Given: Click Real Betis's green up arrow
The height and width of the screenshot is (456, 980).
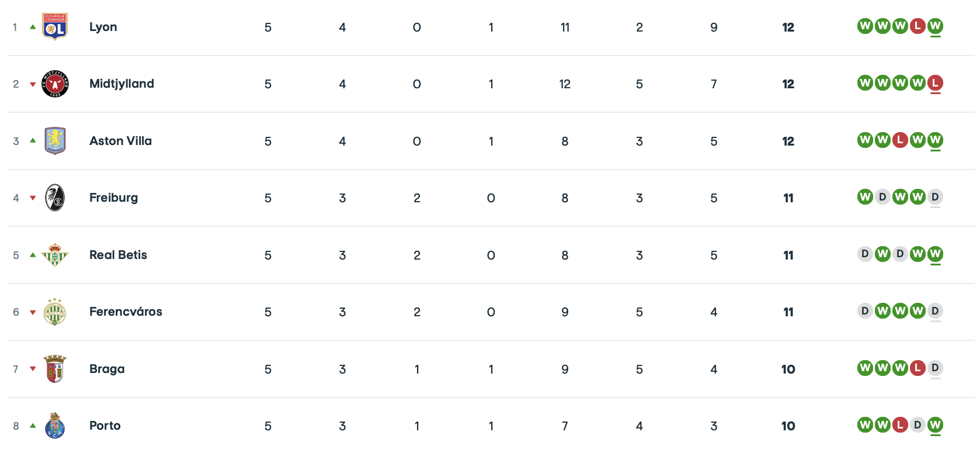Looking at the screenshot, I should click(x=33, y=255).
